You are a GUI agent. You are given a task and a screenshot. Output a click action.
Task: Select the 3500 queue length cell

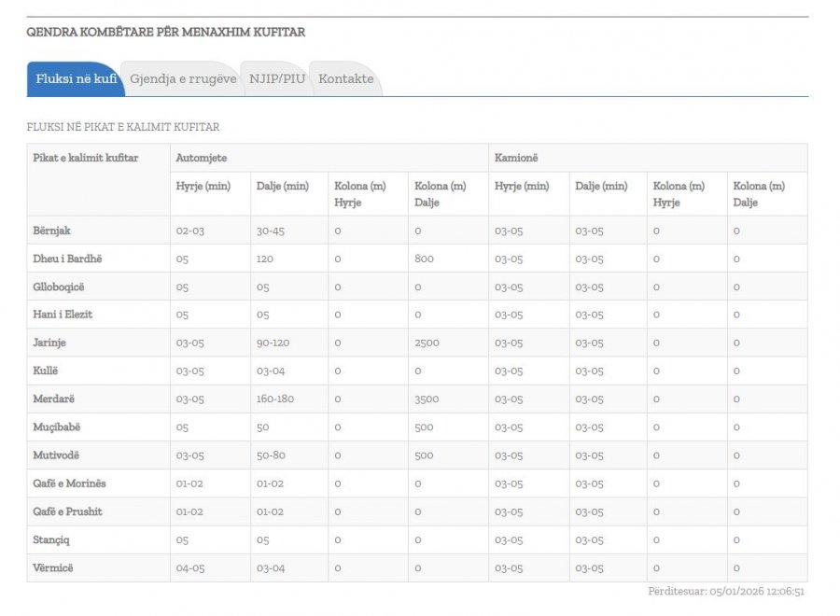(x=427, y=399)
